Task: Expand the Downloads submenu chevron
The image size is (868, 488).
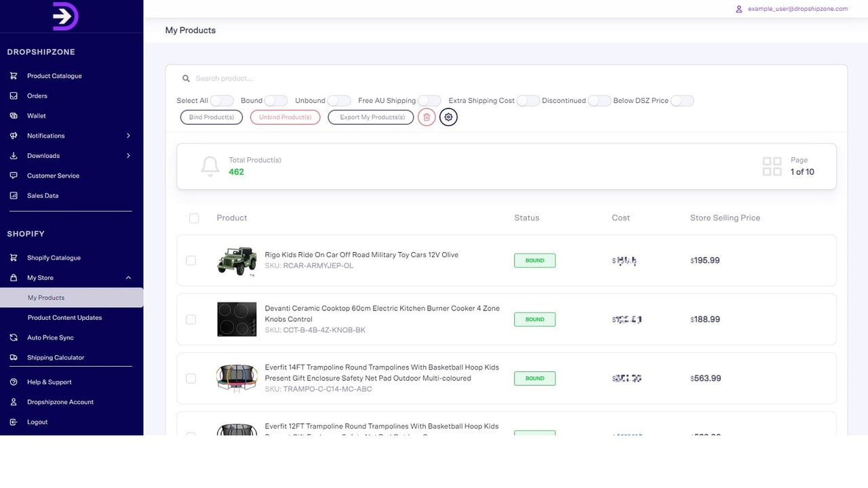Action: tap(128, 156)
